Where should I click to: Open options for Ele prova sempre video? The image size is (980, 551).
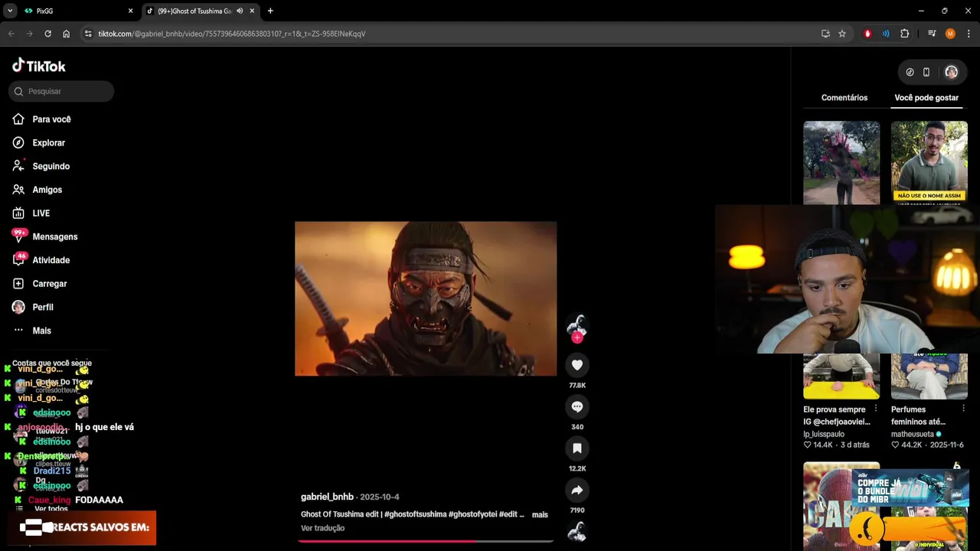pos(876,409)
